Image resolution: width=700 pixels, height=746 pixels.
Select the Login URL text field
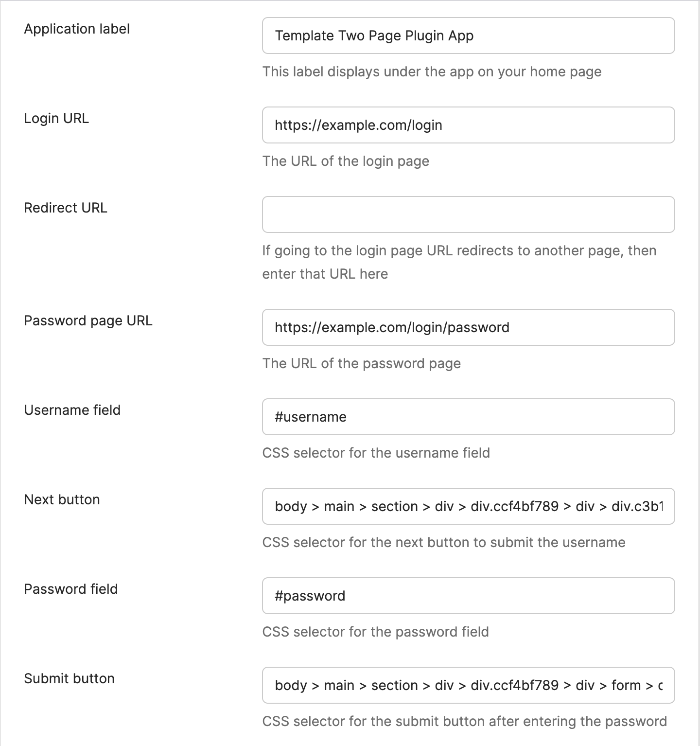click(x=468, y=125)
